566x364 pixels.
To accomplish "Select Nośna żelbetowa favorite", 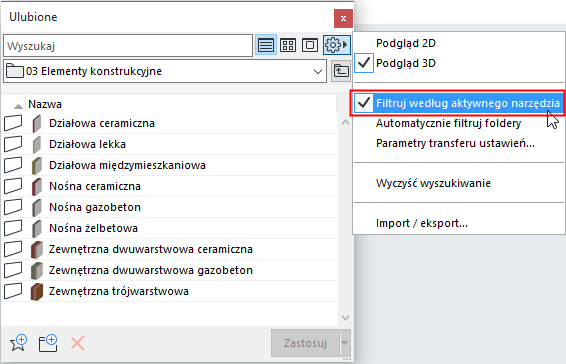I will 169,228.
